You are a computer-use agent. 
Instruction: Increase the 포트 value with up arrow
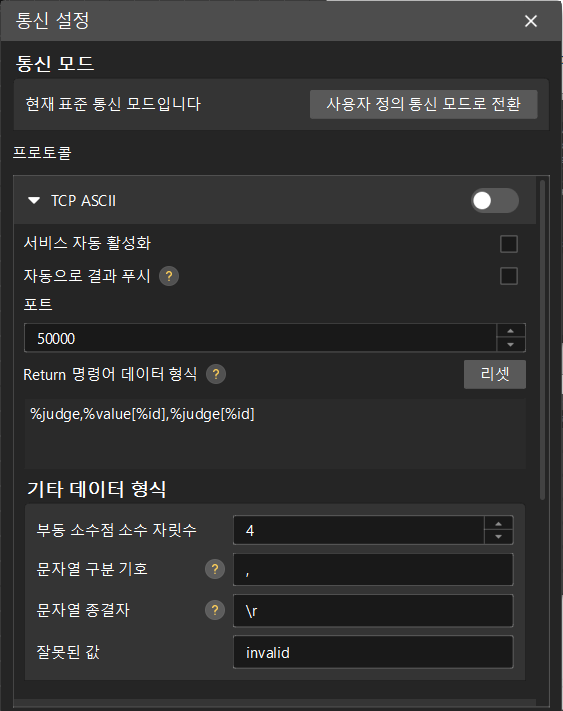[x=511, y=331]
